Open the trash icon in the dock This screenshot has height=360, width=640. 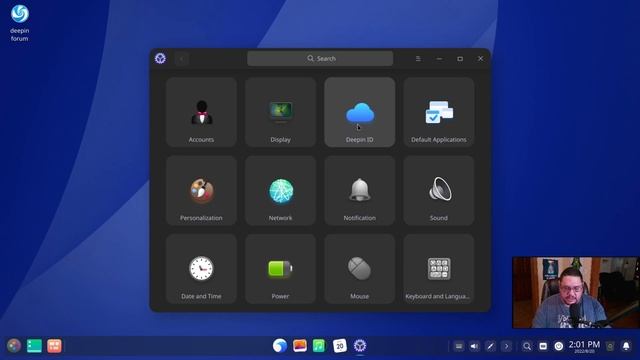(610, 346)
